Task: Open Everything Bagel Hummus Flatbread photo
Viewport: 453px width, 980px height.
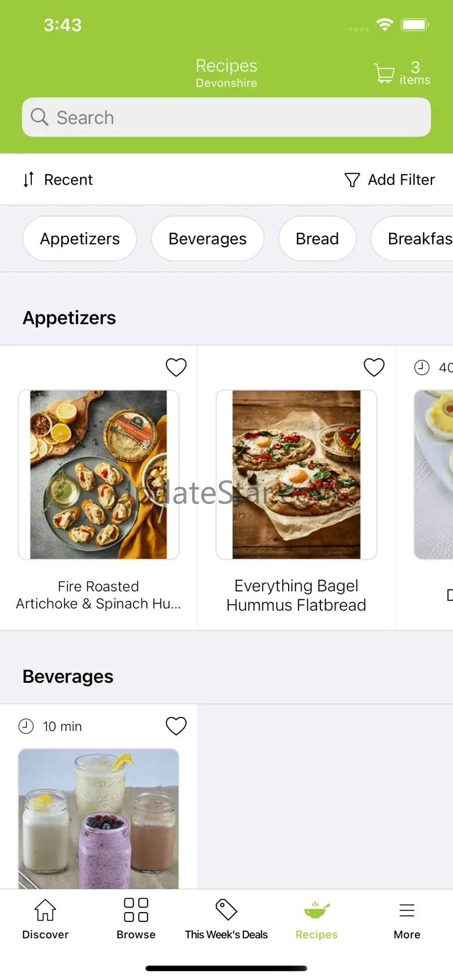Action: (296, 474)
